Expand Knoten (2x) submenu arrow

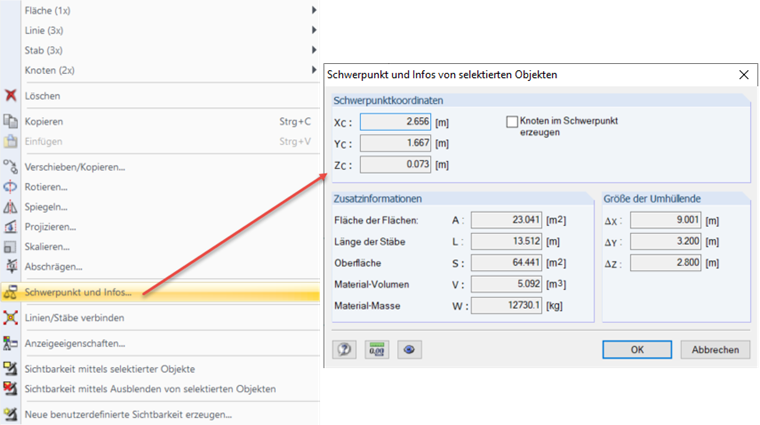click(314, 70)
